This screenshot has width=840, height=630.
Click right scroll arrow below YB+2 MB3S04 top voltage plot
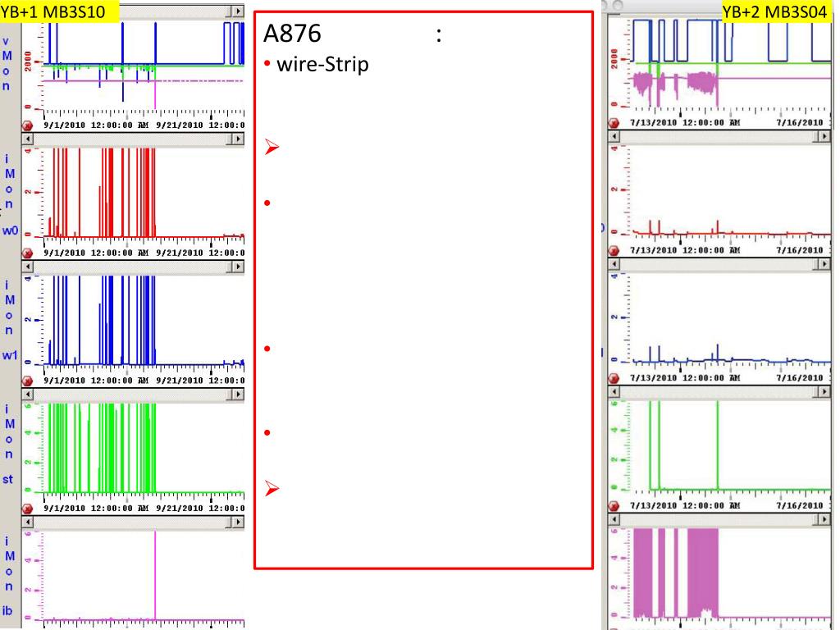[x=824, y=136]
